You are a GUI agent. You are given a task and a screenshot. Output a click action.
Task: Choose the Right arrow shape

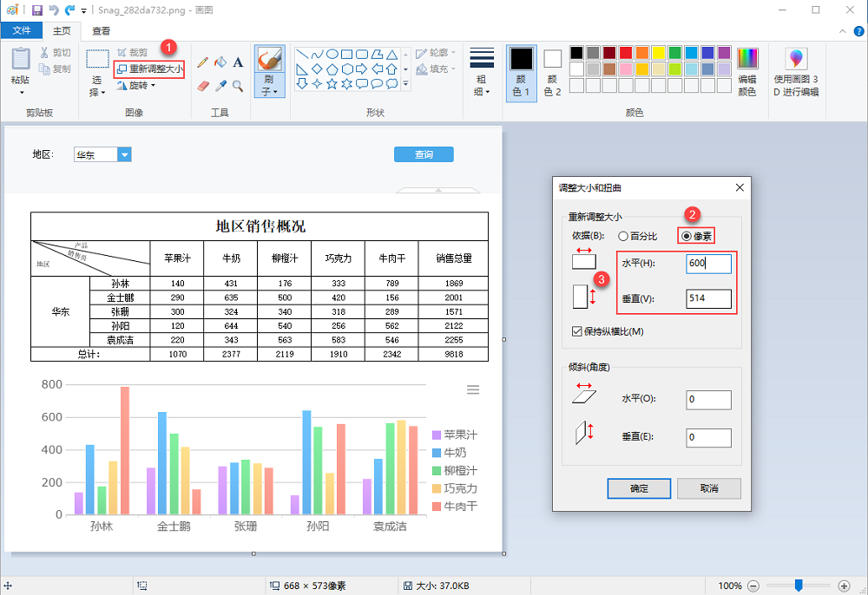362,69
